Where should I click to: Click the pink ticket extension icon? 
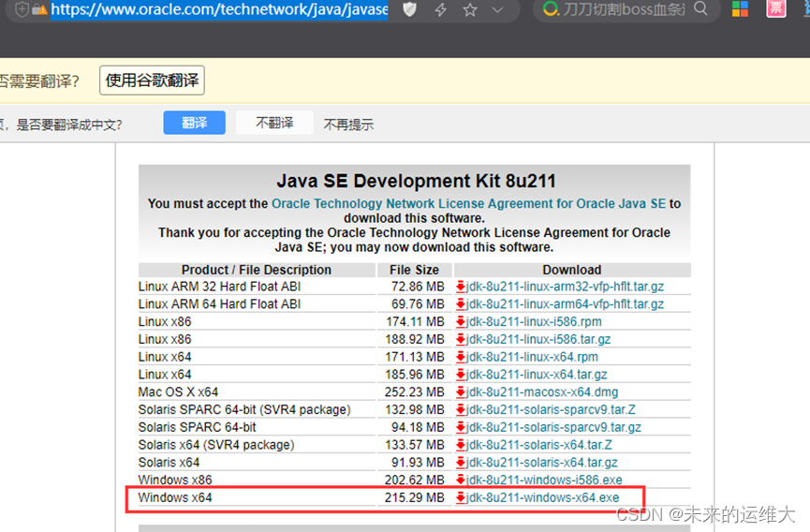(x=776, y=8)
